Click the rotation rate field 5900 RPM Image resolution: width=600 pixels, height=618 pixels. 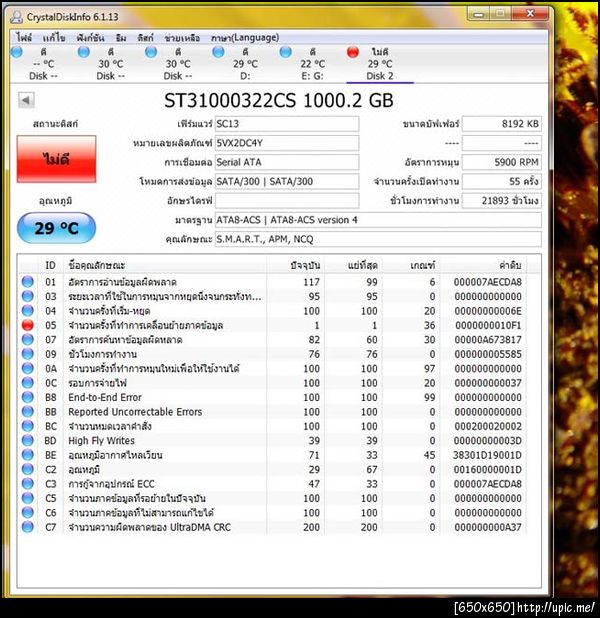pyautogui.click(x=501, y=162)
